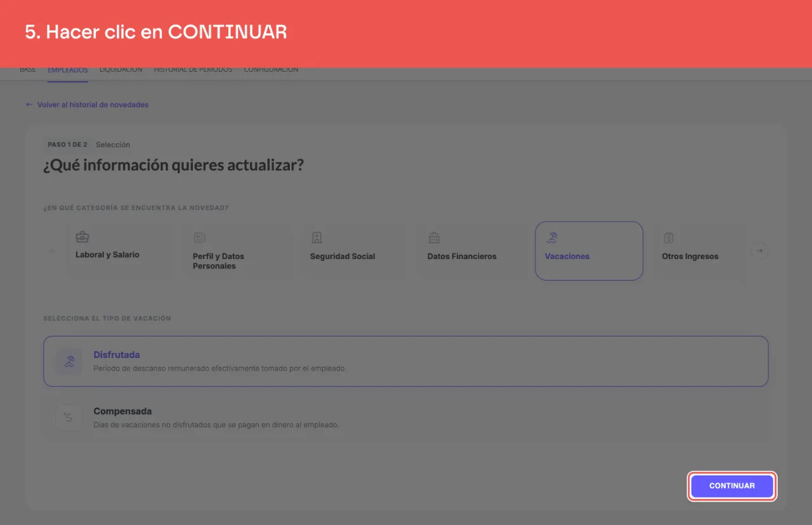Image resolution: width=812 pixels, height=525 pixels.
Task: Click the bank icon on Datos Financieros
Action: tap(434, 237)
